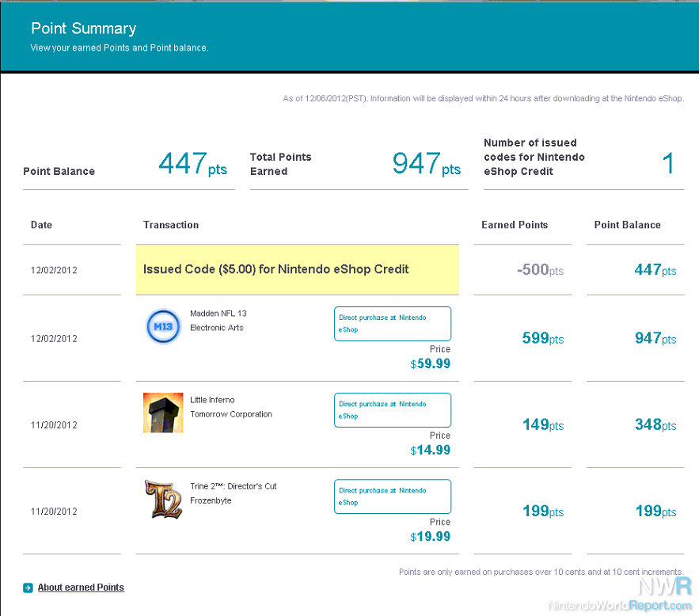Click the issued codes count of 1

[668, 163]
